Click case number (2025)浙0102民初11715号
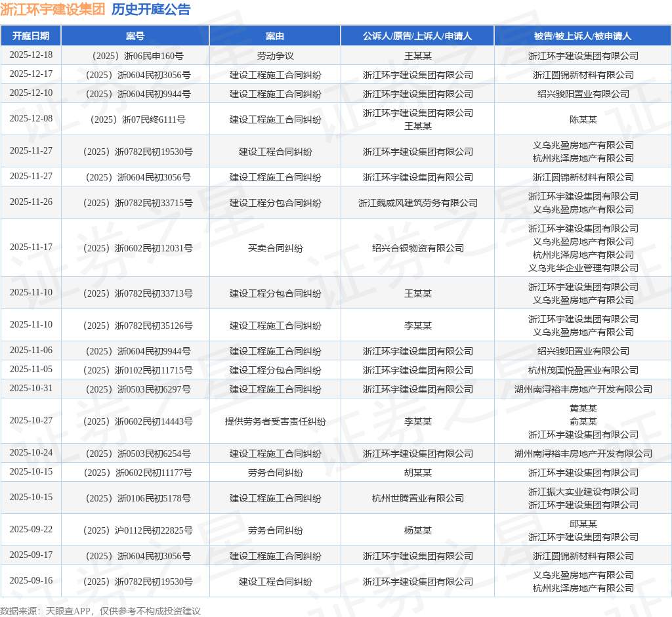The width and height of the screenshot is (672, 617). pyautogui.click(x=135, y=370)
